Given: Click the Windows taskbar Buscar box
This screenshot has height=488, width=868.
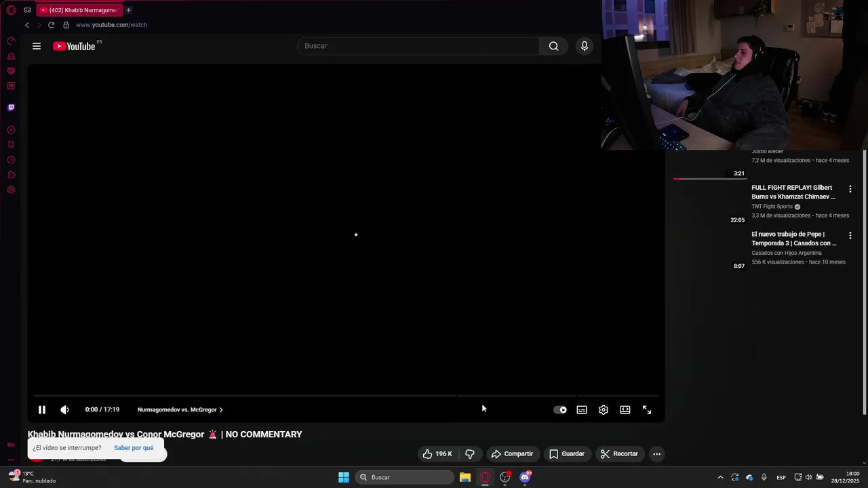Looking at the screenshot, I should [x=404, y=477].
